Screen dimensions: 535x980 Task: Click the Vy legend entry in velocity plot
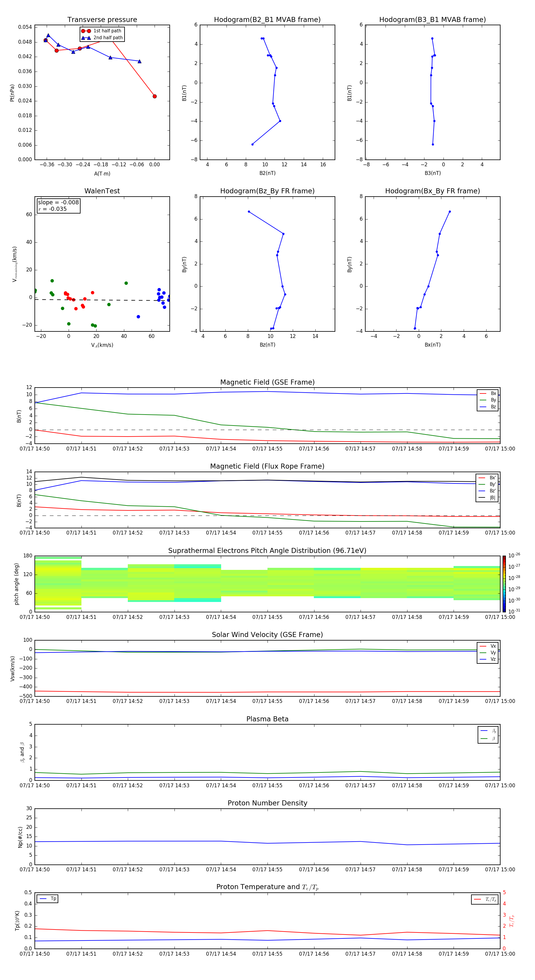click(488, 653)
